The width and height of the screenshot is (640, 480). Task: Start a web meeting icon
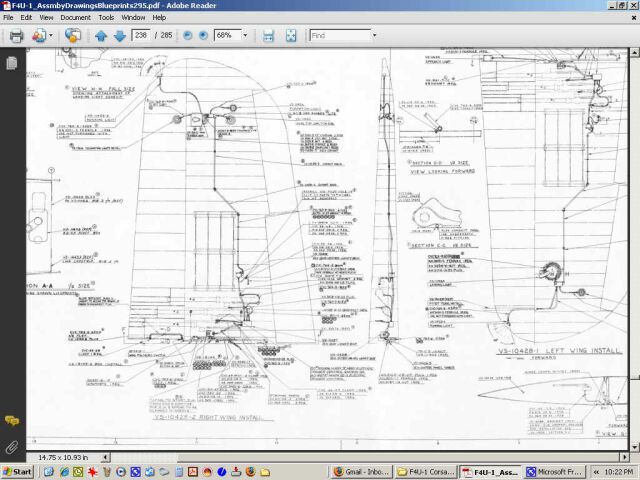(73, 36)
